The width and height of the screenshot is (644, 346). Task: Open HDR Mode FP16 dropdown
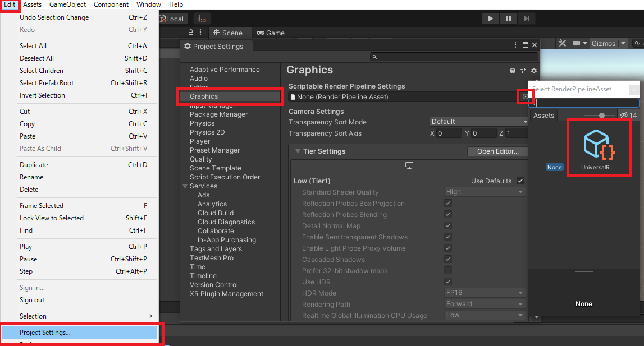tap(485, 293)
